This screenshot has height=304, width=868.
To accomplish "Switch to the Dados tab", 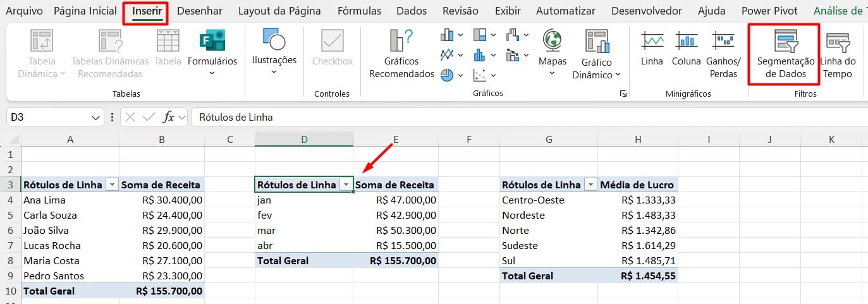I will coord(412,11).
